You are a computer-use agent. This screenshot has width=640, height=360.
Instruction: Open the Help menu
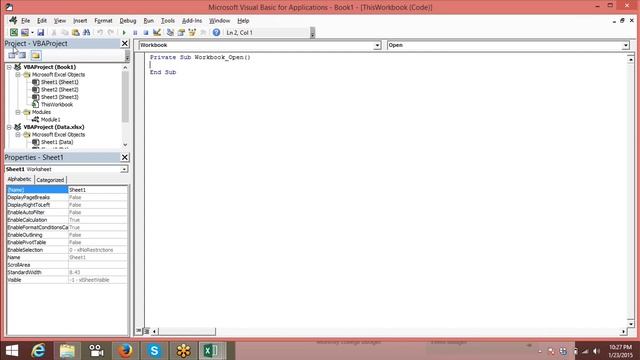click(x=243, y=20)
